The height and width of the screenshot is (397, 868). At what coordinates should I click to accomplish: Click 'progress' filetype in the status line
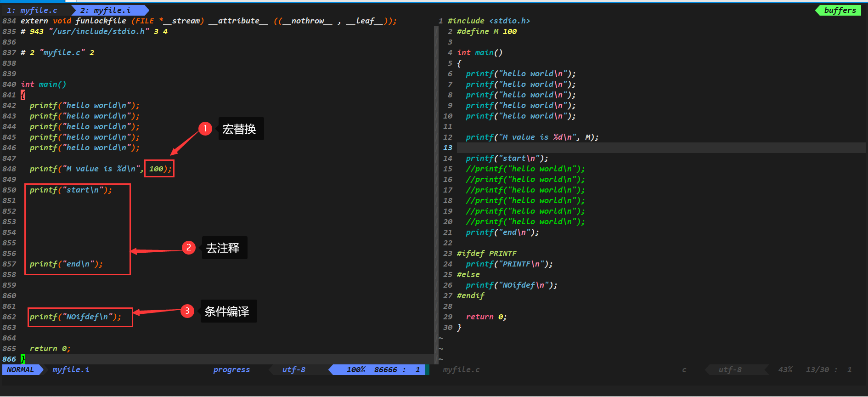pos(231,370)
